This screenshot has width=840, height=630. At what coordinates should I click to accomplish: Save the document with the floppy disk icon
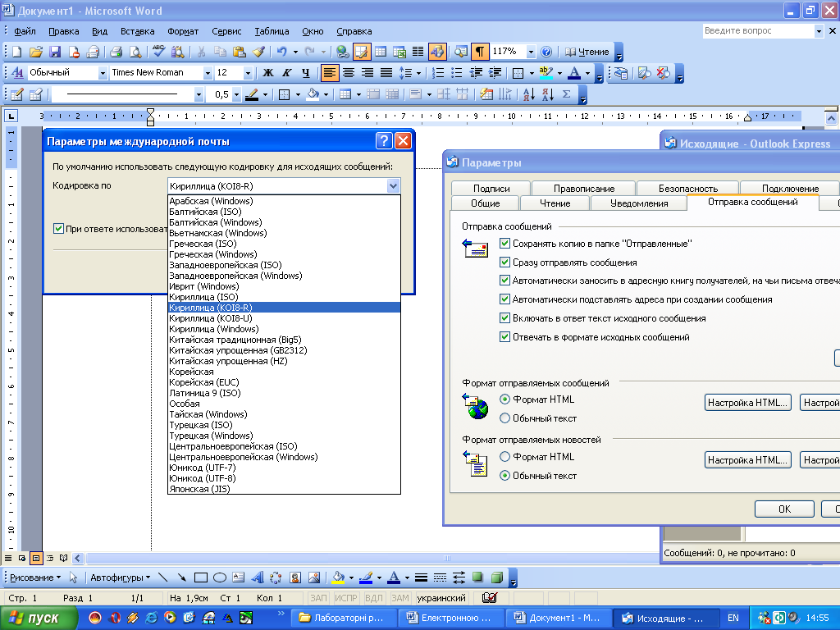click(x=55, y=52)
